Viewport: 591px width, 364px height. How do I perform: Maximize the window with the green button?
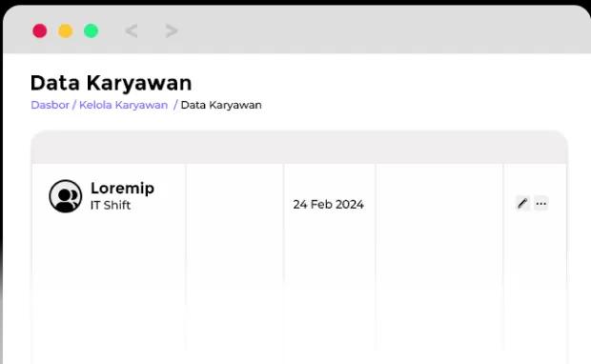point(91,30)
